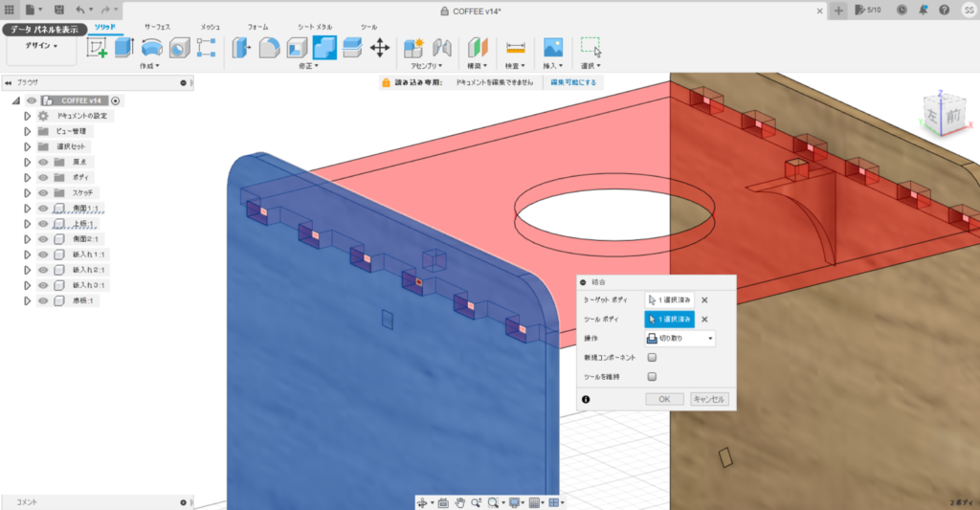Activate the Combine tool in toolbar
The image size is (980, 510).
(324, 47)
